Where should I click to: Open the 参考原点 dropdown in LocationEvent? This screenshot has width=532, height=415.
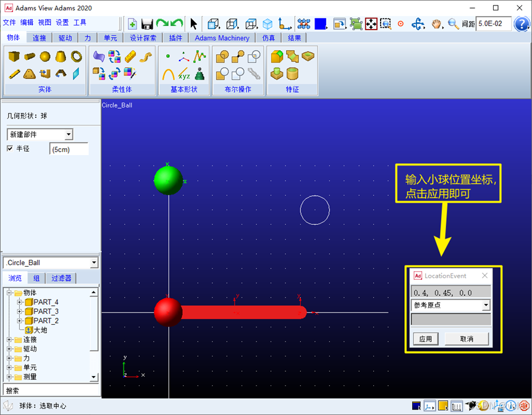(486, 305)
